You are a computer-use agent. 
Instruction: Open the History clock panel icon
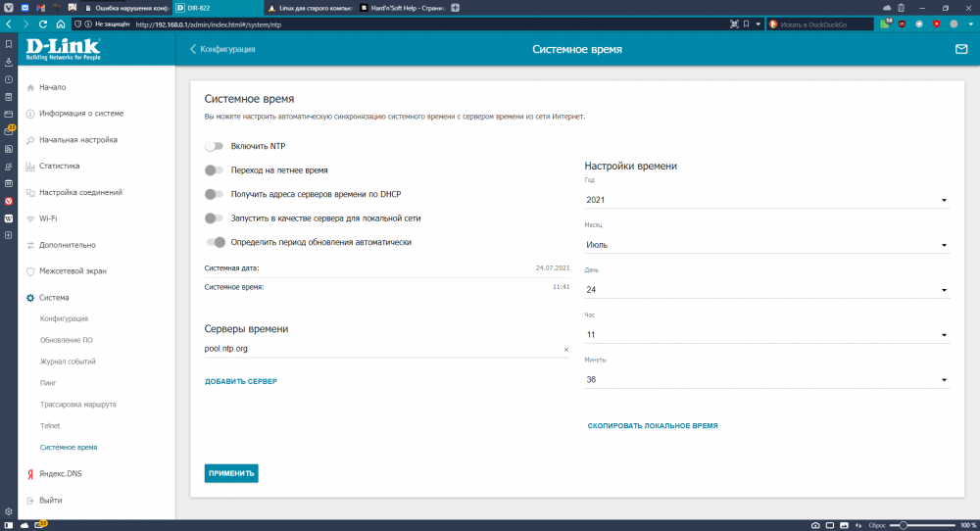[9, 79]
